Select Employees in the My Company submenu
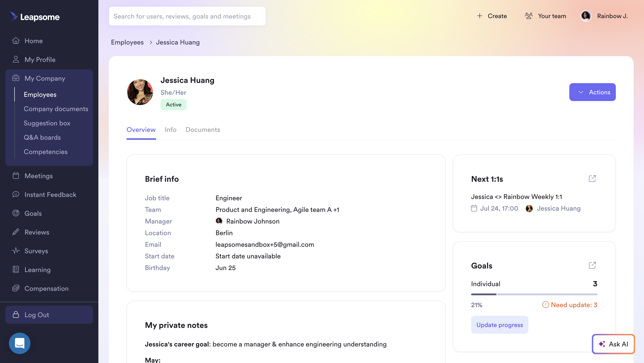Image resolution: width=644 pixels, height=363 pixels. point(40,94)
